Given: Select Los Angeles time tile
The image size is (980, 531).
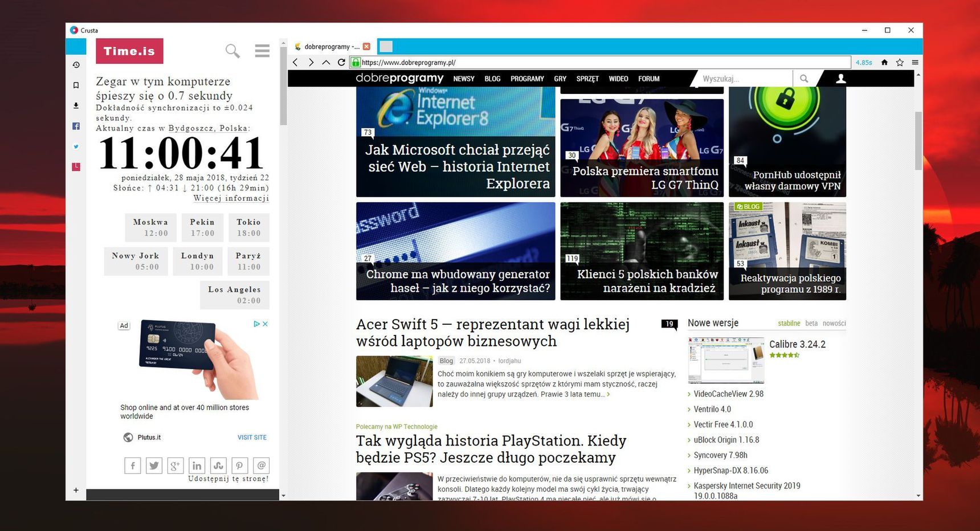Looking at the screenshot, I should coord(234,295).
